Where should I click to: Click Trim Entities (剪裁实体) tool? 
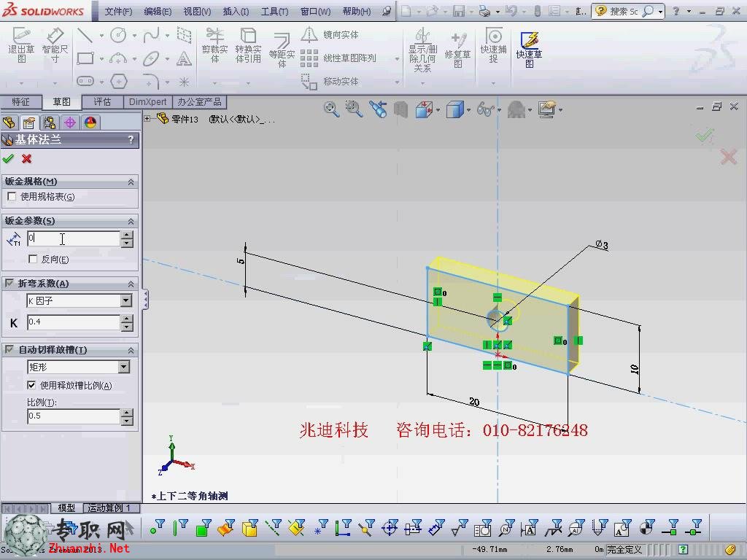click(x=215, y=45)
